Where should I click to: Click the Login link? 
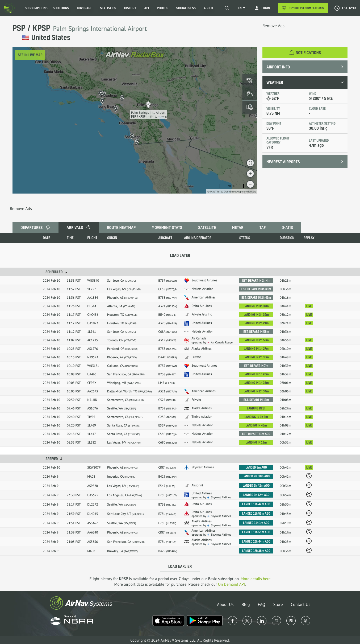pyautogui.click(x=262, y=8)
